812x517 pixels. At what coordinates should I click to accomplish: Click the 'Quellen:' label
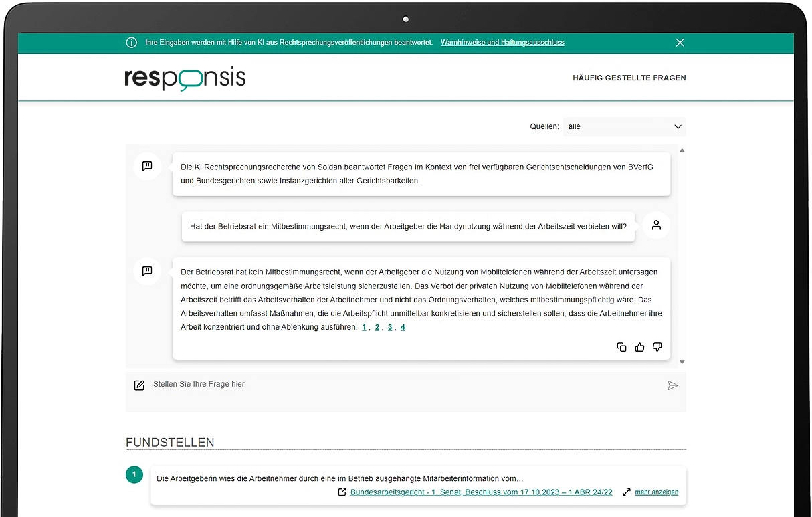tap(544, 126)
